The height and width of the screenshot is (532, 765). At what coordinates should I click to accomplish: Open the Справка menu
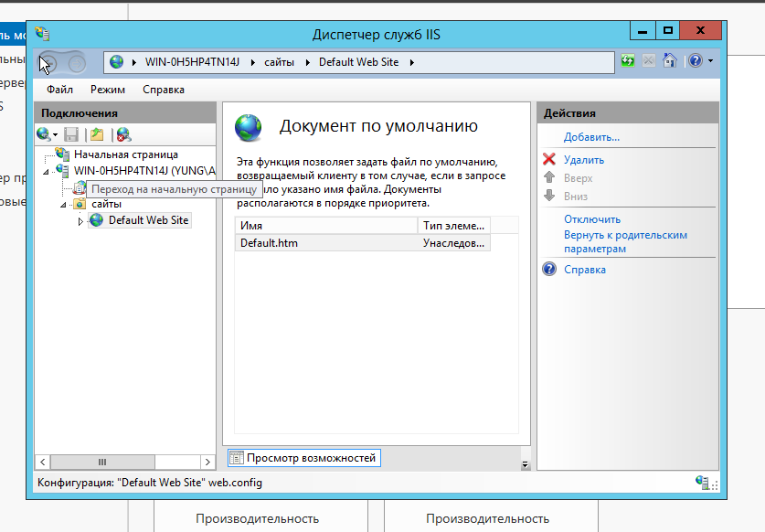click(164, 90)
